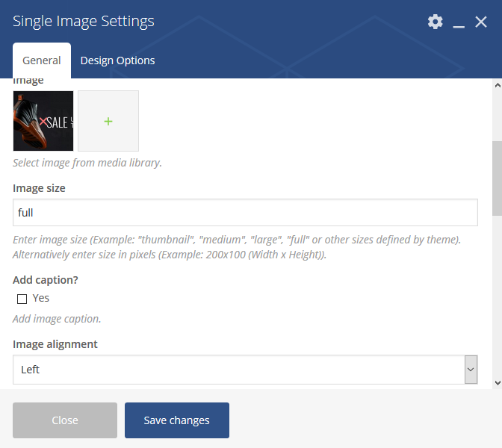The image size is (502, 448).
Task: Click the gray Close button
Action: tap(65, 420)
